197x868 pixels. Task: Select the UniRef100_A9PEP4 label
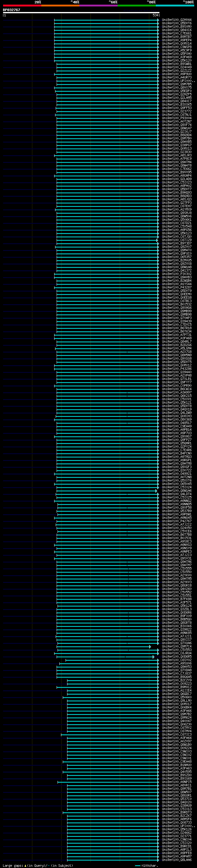pos(177,40)
